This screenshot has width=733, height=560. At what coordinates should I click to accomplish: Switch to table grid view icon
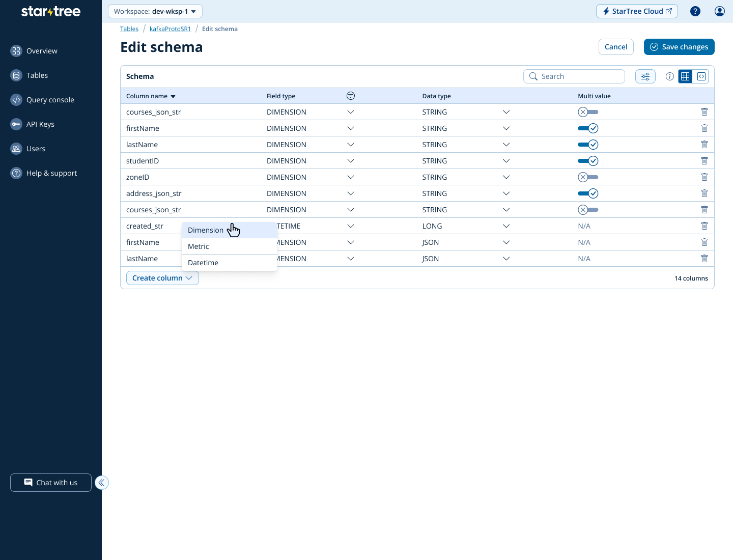click(685, 76)
